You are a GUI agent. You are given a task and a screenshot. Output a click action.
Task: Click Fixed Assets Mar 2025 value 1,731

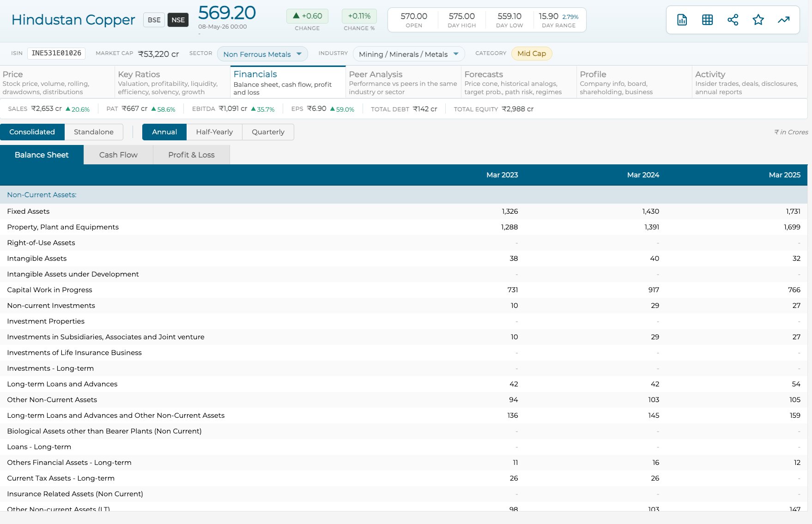click(x=793, y=211)
